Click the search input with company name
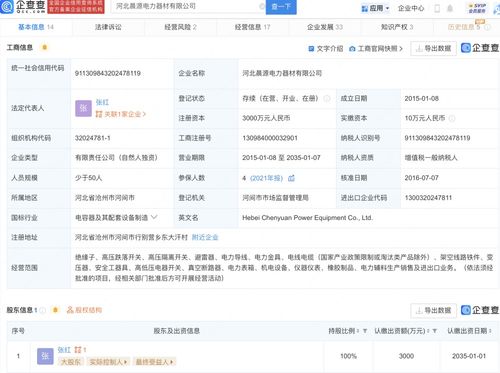This screenshot has height=373, width=500. [188, 6]
